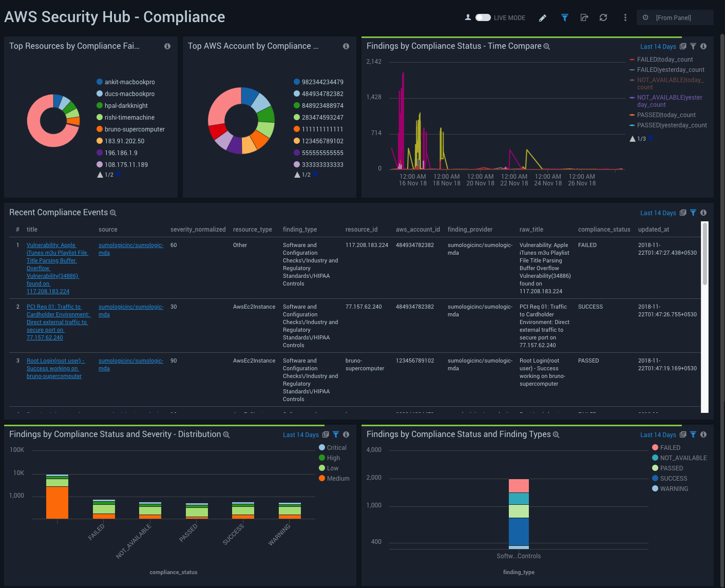Click the info icon on Top Resources by Compliance panel
725x588 pixels.
click(167, 46)
